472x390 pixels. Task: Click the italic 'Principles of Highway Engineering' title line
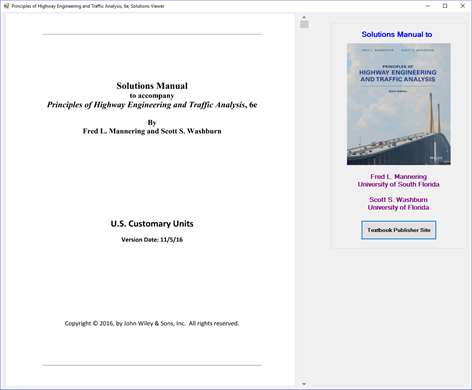[152, 105]
